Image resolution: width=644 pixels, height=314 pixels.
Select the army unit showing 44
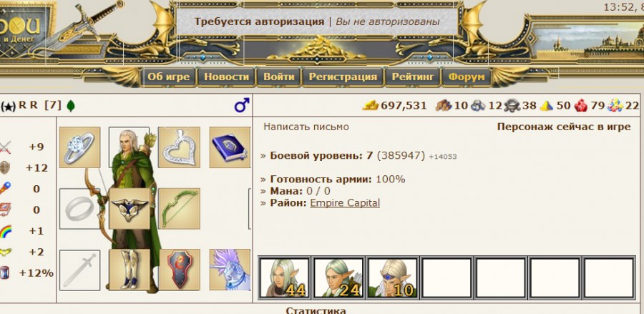284,278
